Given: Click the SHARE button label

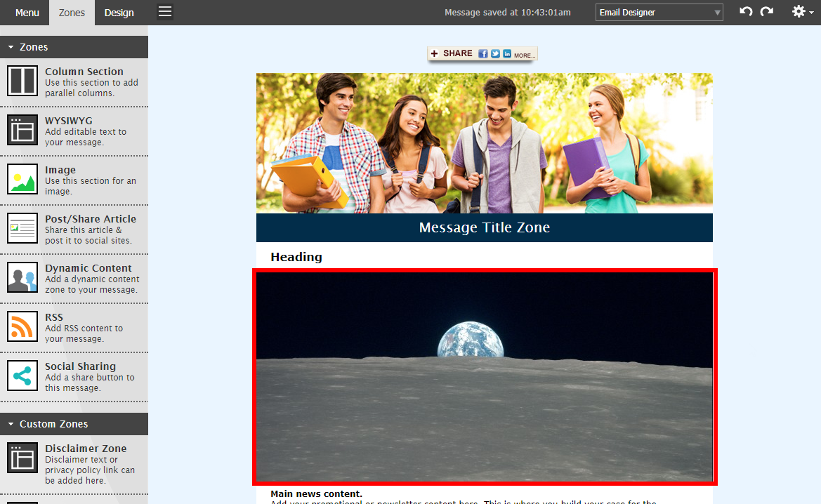Looking at the screenshot, I should pos(458,53).
